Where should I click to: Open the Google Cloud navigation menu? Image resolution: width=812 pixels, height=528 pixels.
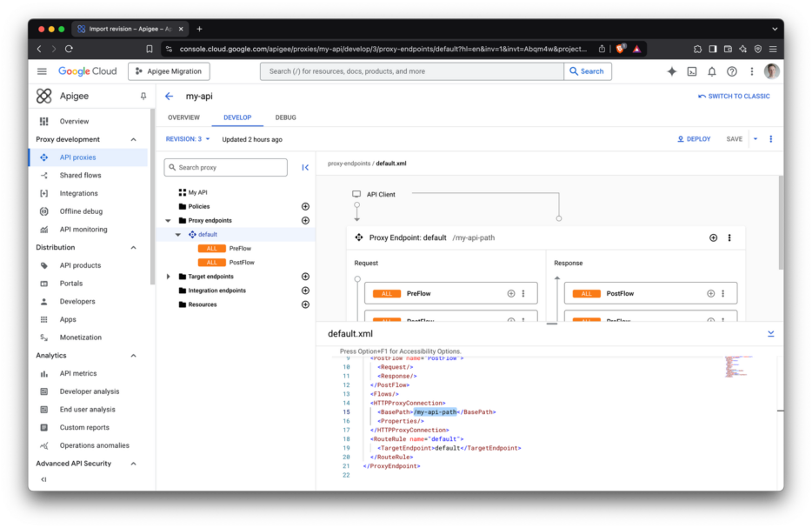[x=42, y=71]
